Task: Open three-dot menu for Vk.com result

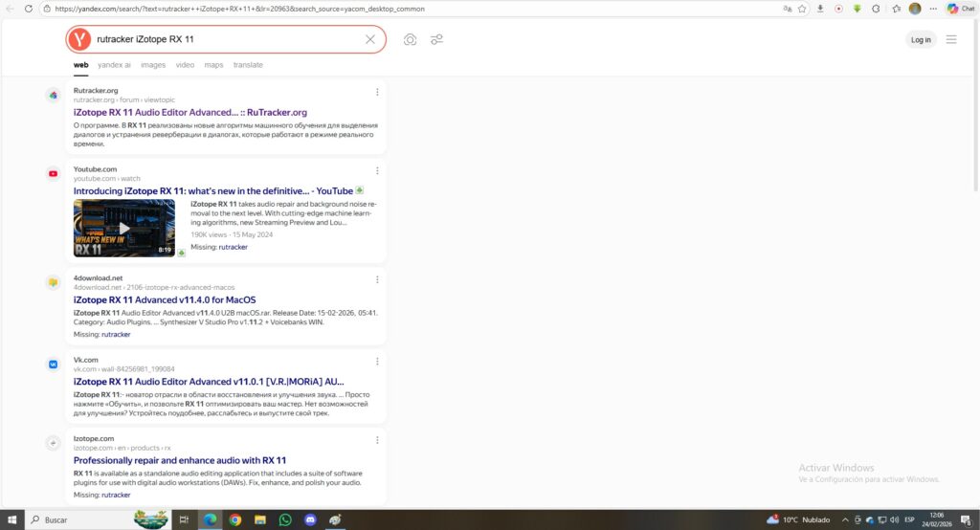Action: click(x=377, y=361)
